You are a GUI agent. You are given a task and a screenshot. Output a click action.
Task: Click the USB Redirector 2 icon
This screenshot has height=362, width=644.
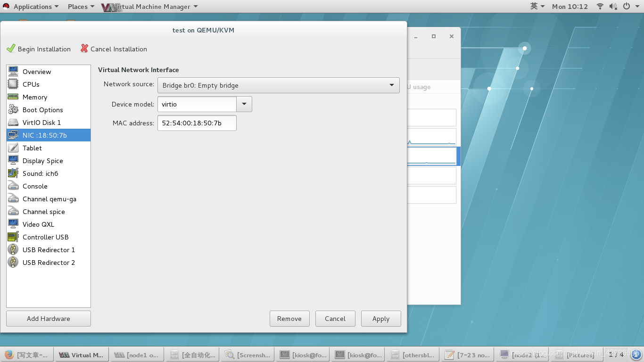tap(13, 263)
